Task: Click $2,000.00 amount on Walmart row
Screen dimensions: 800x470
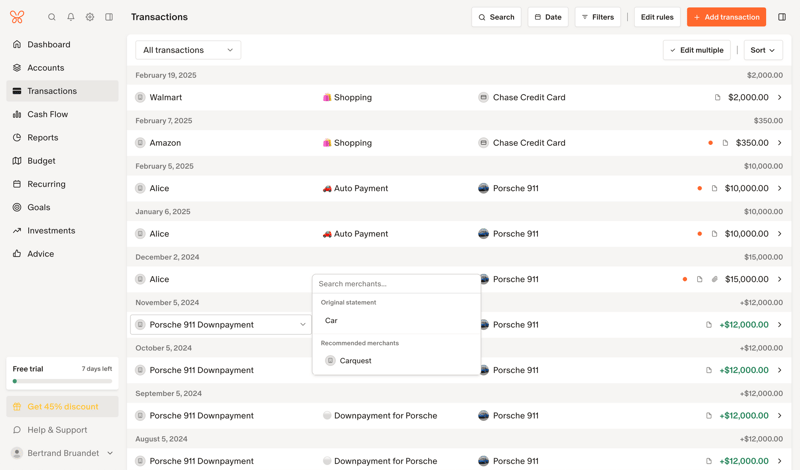Action: point(748,97)
